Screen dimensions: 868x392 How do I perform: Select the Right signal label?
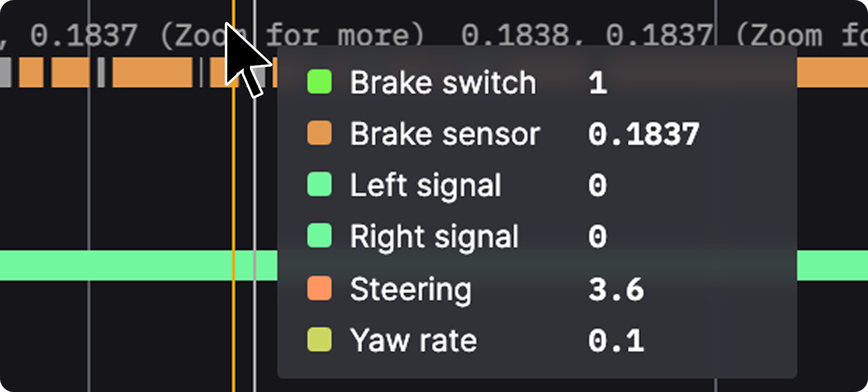tap(434, 237)
